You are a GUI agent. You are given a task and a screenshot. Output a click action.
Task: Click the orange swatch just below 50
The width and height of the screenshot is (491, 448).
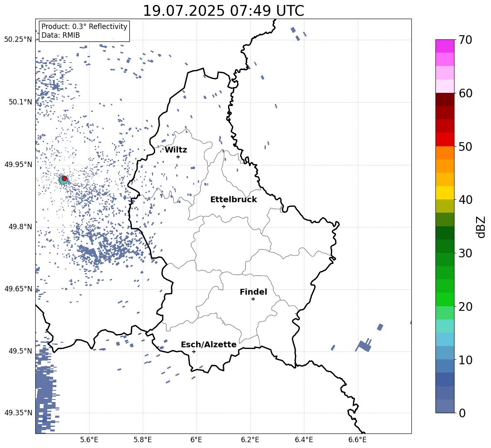tap(445, 153)
